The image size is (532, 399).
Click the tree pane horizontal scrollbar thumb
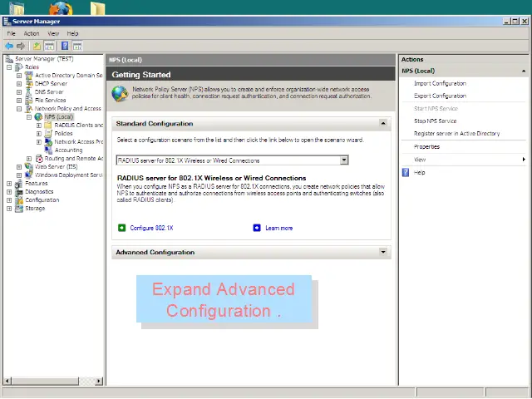coord(45,381)
